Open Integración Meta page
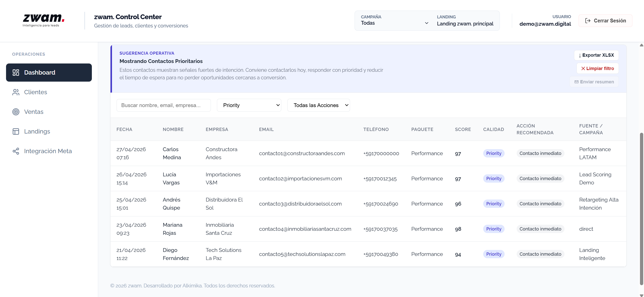Screen dimensions: 644x297 coord(49,151)
